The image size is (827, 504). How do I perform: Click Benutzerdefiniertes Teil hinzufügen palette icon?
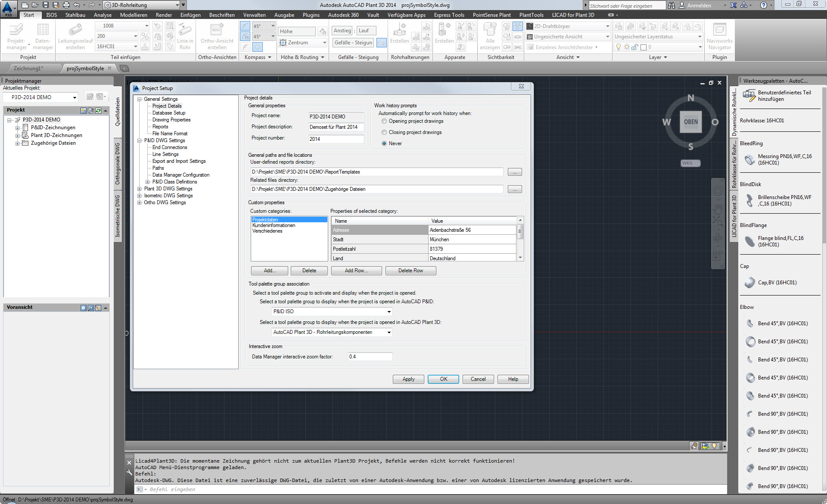pos(749,95)
